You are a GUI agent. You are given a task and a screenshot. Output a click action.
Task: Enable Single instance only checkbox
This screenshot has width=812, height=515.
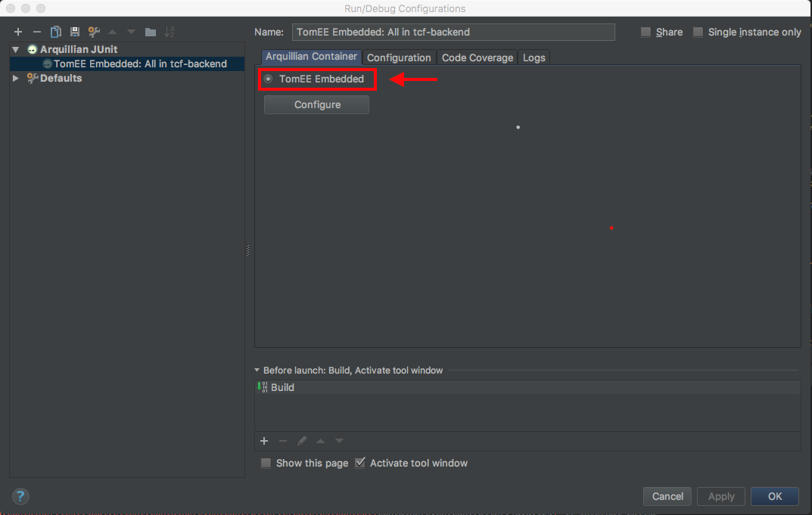tap(698, 32)
